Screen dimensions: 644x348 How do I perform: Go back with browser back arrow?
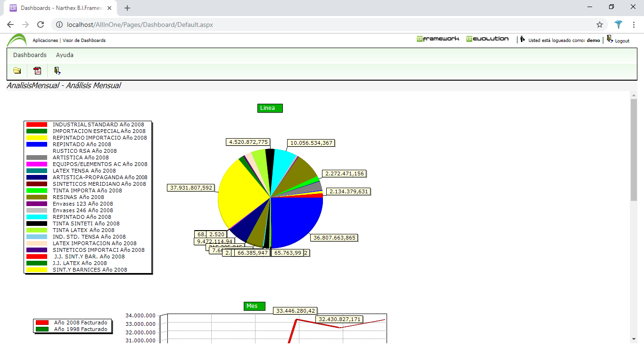10,25
